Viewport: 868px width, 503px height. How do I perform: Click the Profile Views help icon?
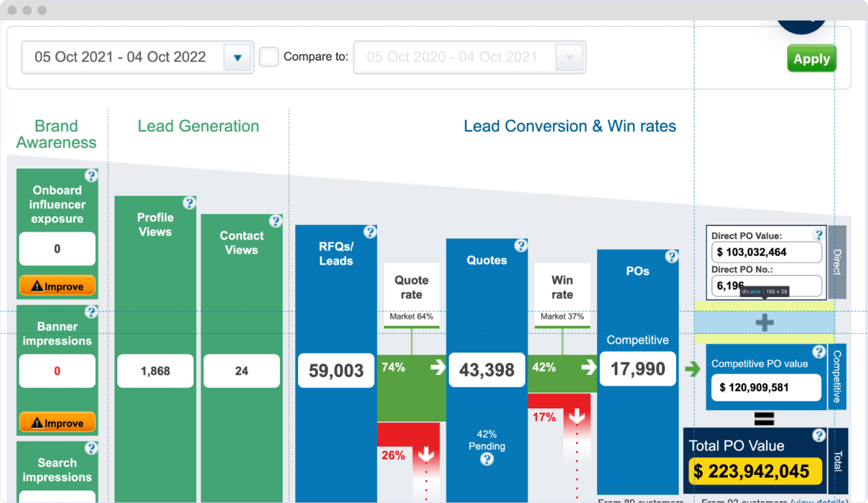pyautogui.click(x=189, y=203)
